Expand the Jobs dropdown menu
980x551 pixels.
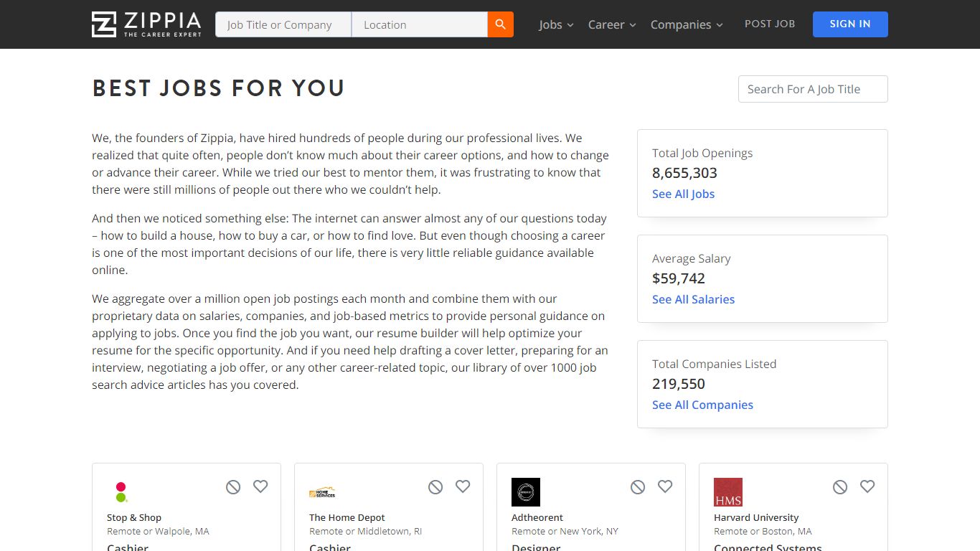coord(557,24)
